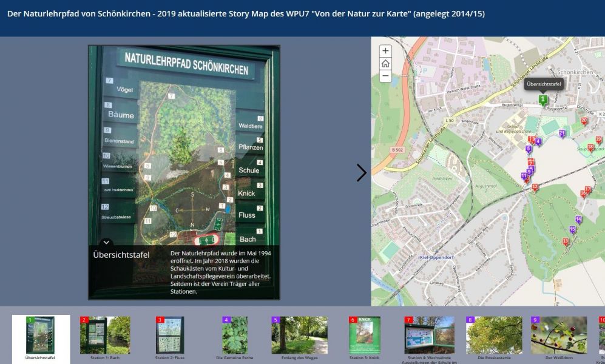Open Der Weißdorn thumbnail
The height and width of the screenshot is (364, 605).
click(x=558, y=335)
